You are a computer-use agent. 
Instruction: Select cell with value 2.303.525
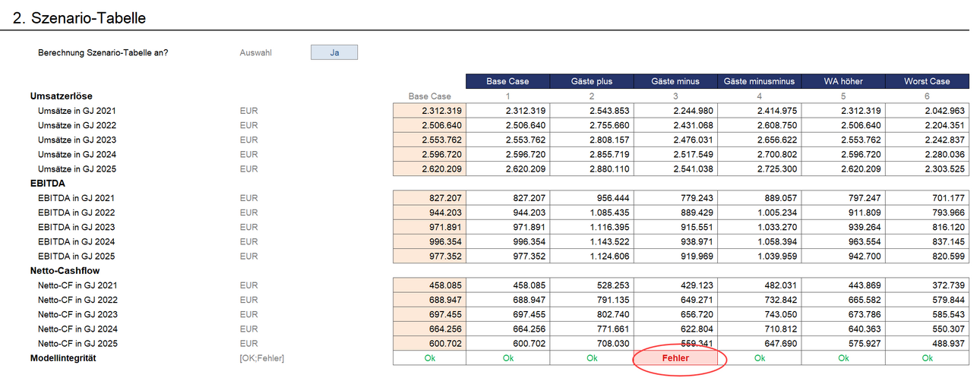928,169
